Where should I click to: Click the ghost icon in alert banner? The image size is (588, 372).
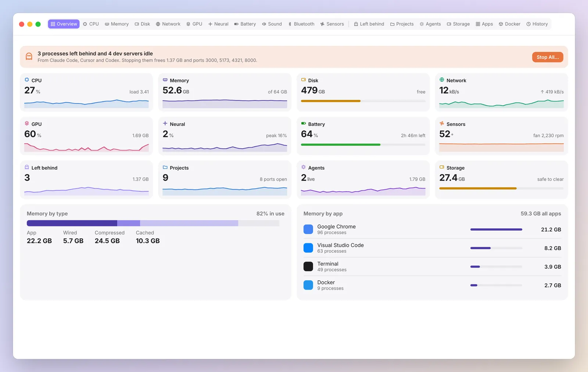point(29,57)
